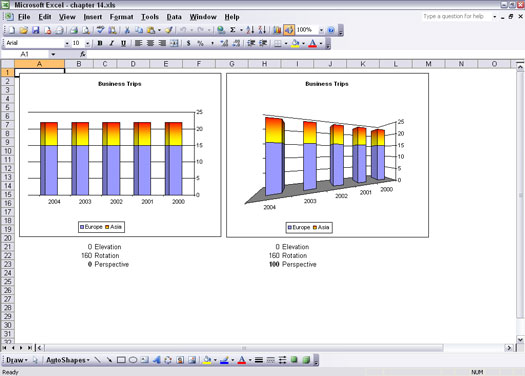
Task: Open the AutoShapes menu button
Action: [x=68, y=360]
